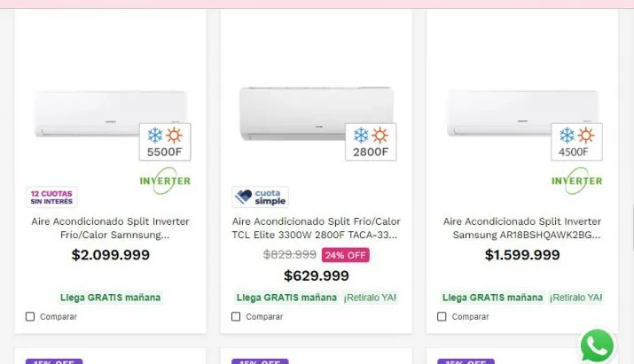Open WhatsApp chat floating icon
This screenshot has height=364, width=634.
coord(597,345)
